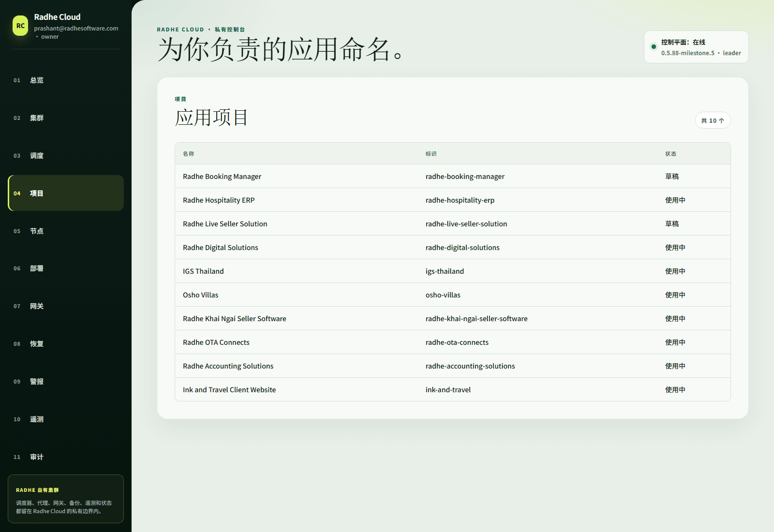Select Radhe Accounting Solutions row
Image resolution: width=774 pixels, height=532 pixels.
453,366
